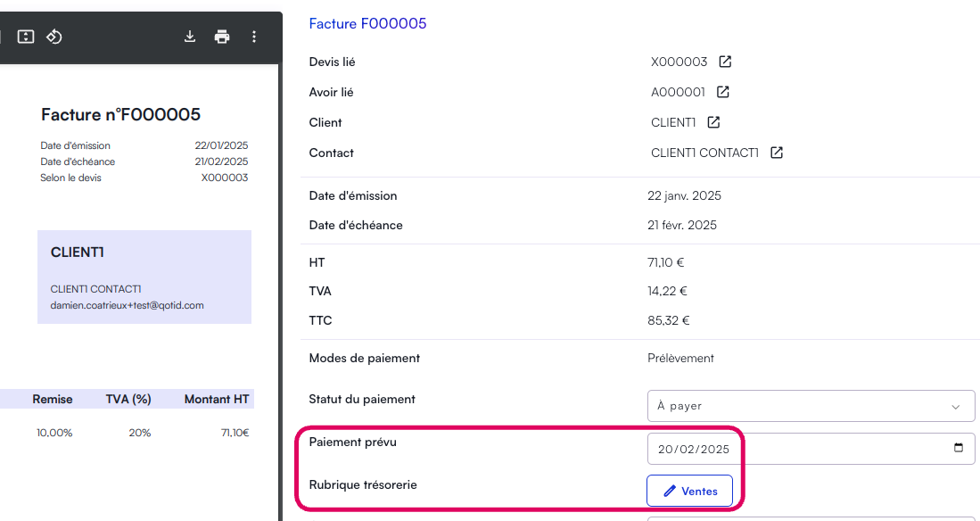Screen dimensions: 980x521
Task: Open the calendar picker for Paiement prévu
Action: click(x=959, y=449)
